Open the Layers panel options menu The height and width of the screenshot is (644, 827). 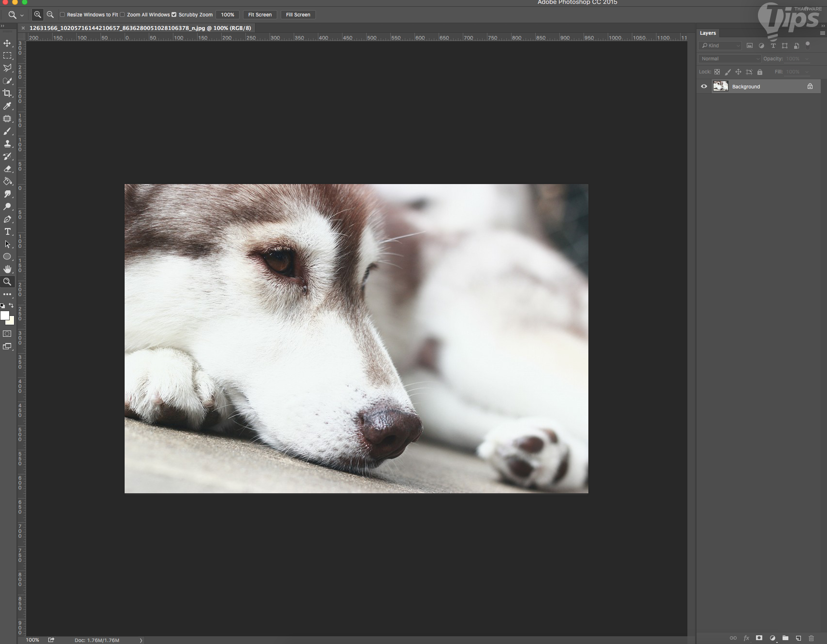click(x=822, y=33)
